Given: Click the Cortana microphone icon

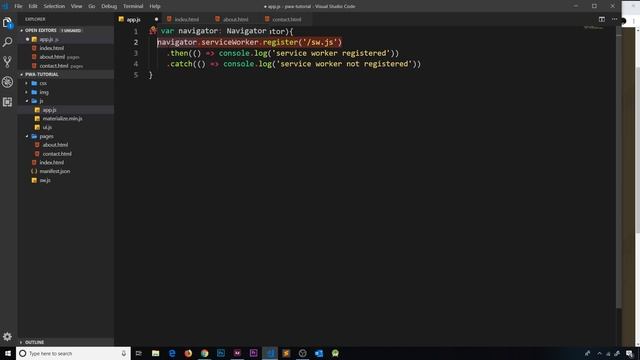Looking at the screenshot, I should coord(124,353).
